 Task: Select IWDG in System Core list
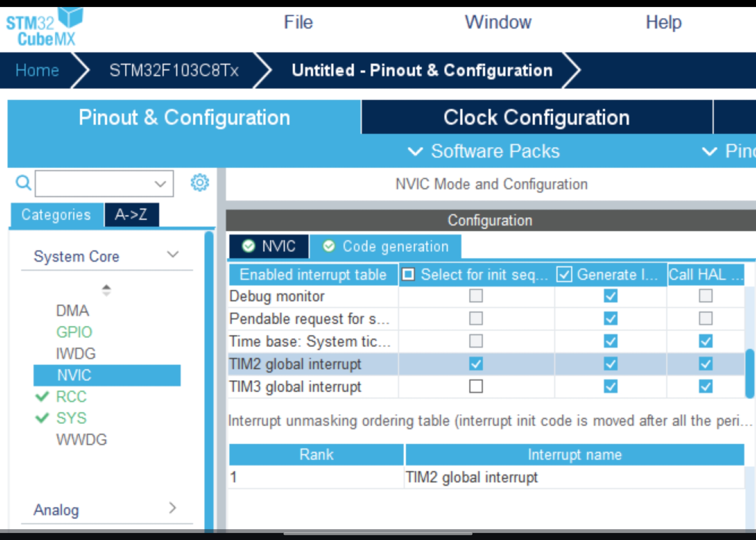pos(76,353)
